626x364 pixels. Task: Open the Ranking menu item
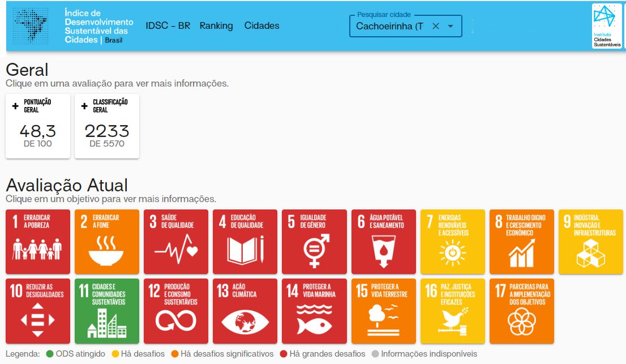click(216, 25)
